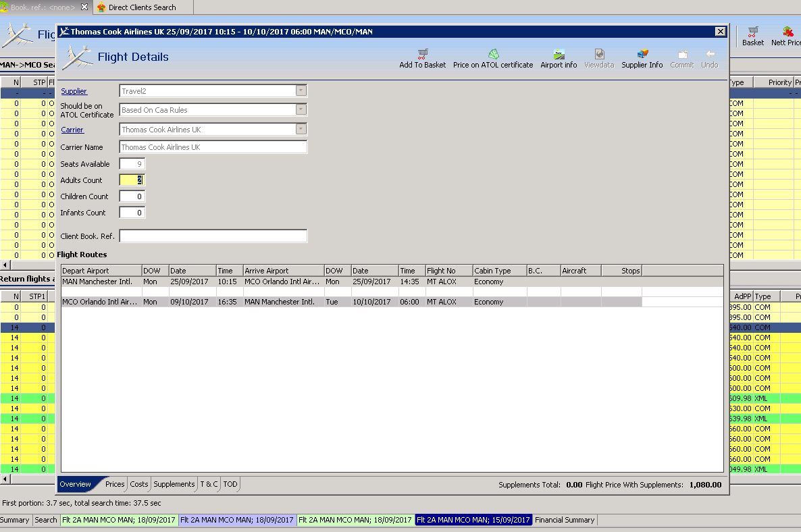
Task: Switch to the Supplements tab
Action: (x=174, y=484)
